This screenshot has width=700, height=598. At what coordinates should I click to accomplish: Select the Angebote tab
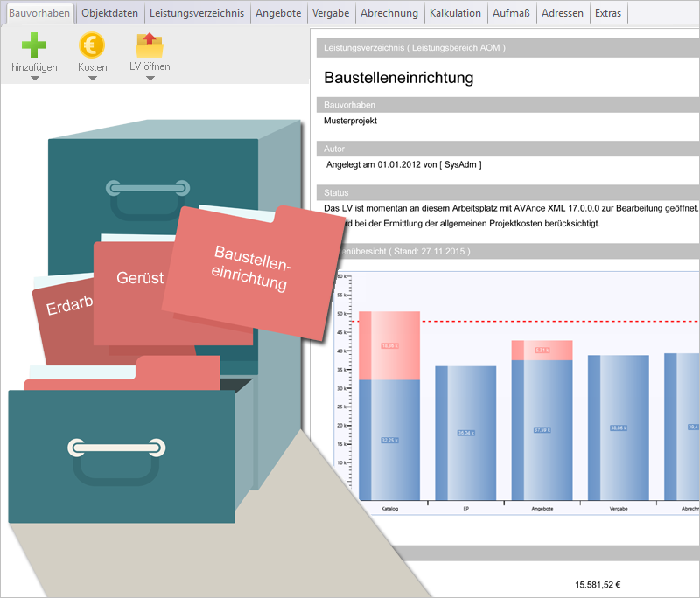[x=278, y=13]
